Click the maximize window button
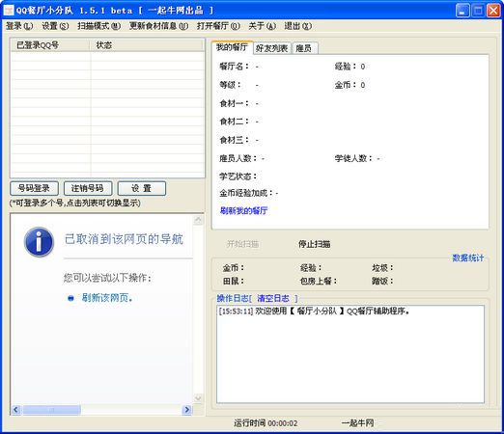504x434 pixels. (478, 11)
